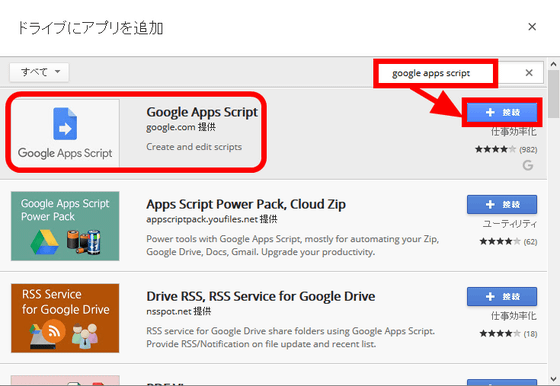Select Drive RSS, RSS Service for Google Drive title
Screen dimensions: 560x386
tap(261, 296)
